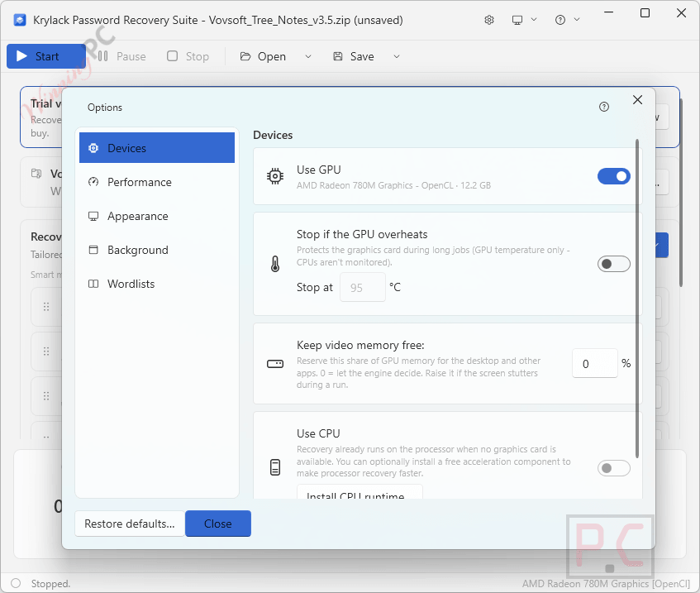Expand the monitor icon dropdown chevron
The height and width of the screenshot is (593, 700).
tap(534, 20)
